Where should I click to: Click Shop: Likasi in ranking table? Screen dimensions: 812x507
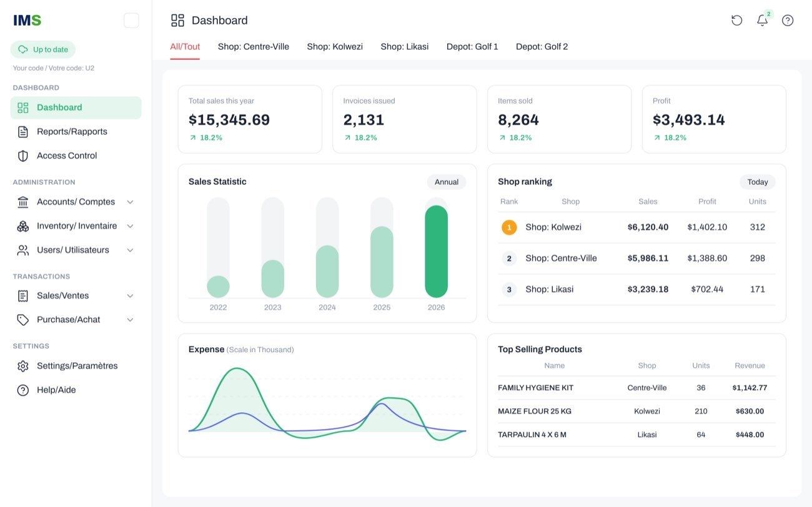[x=550, y=289]
